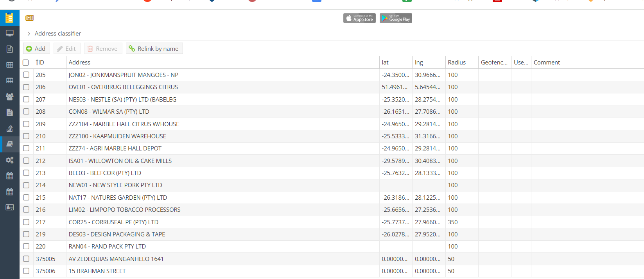The image size is (644, 279).
Task: Open the monitor icon in the sidebar
Action: pyautogui.click(x=9, y=33)
